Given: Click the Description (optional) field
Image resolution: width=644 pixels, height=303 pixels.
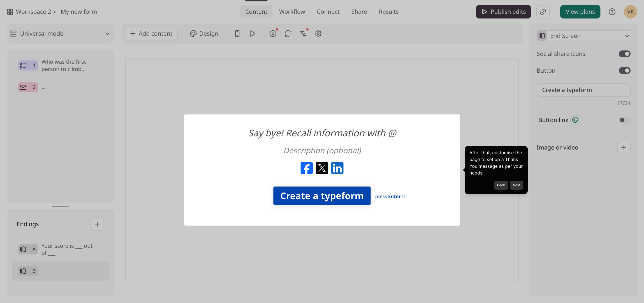Looking at the screenshot, I should tap(322, 150).
